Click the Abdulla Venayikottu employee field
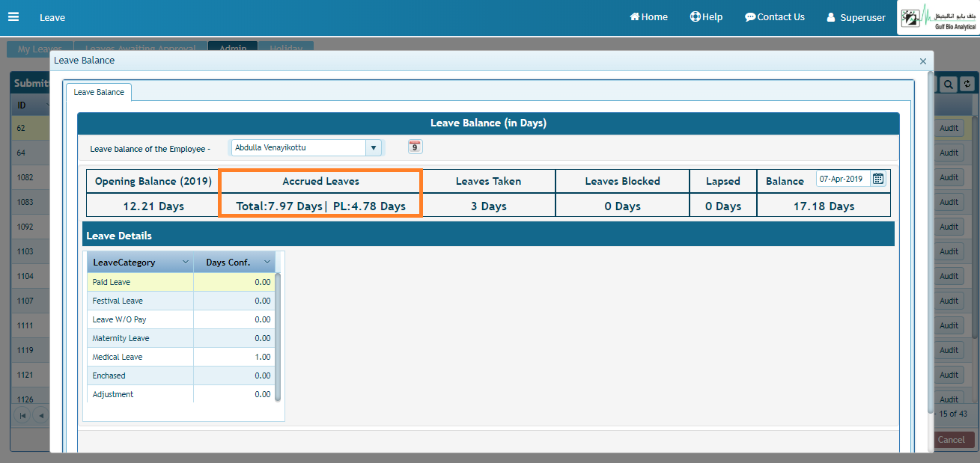 [299, 147]
